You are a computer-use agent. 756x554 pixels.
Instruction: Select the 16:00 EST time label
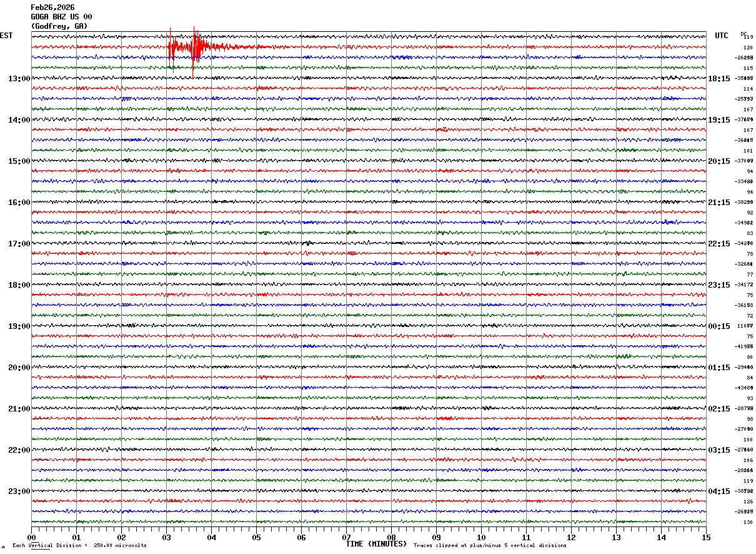pos(19,203)
